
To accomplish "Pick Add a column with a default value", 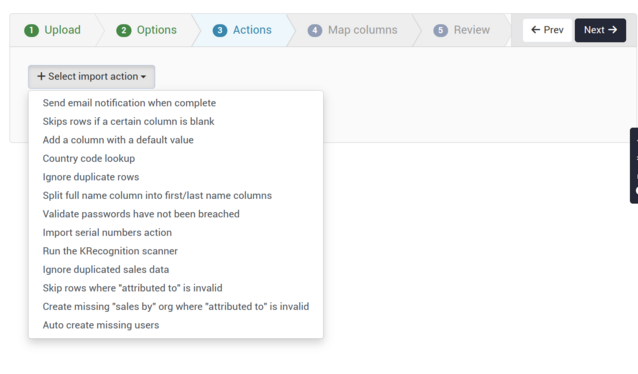I will point(176,140).
